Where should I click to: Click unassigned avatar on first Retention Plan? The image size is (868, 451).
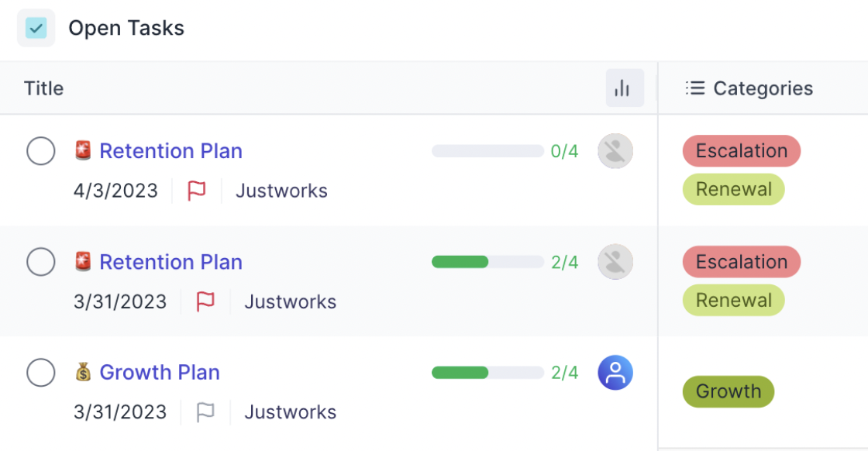pyautogui.click(x=615, y=151)
